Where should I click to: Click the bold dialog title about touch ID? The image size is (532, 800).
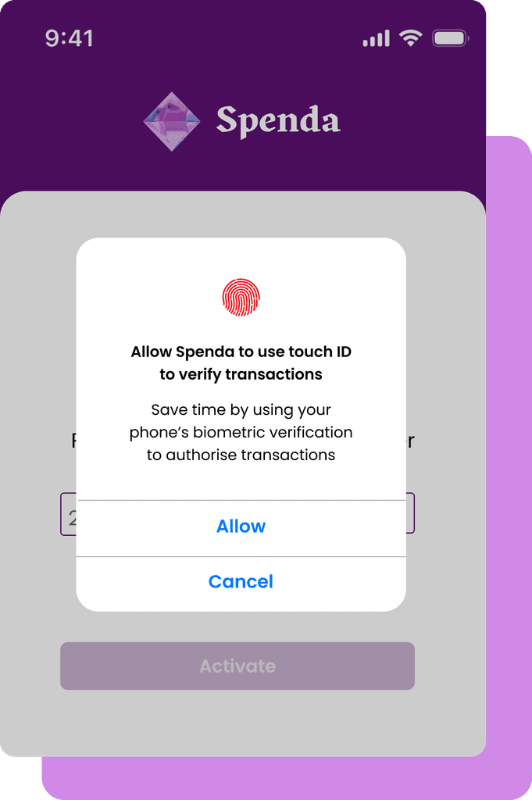click(x=241, y=362)
